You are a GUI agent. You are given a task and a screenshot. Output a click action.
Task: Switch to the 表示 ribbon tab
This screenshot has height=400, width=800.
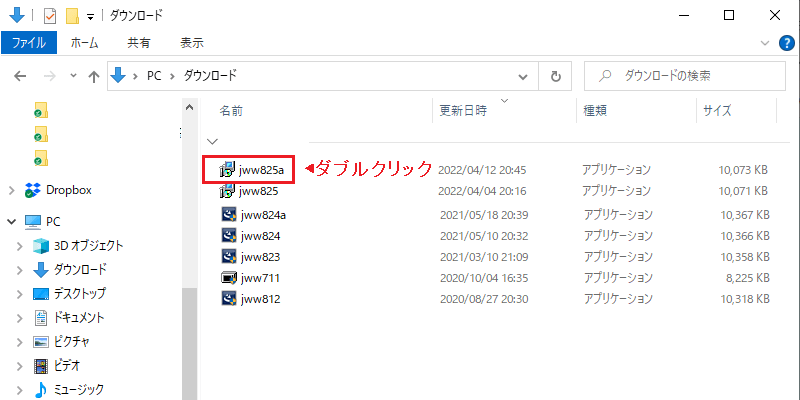click(192, 43)
